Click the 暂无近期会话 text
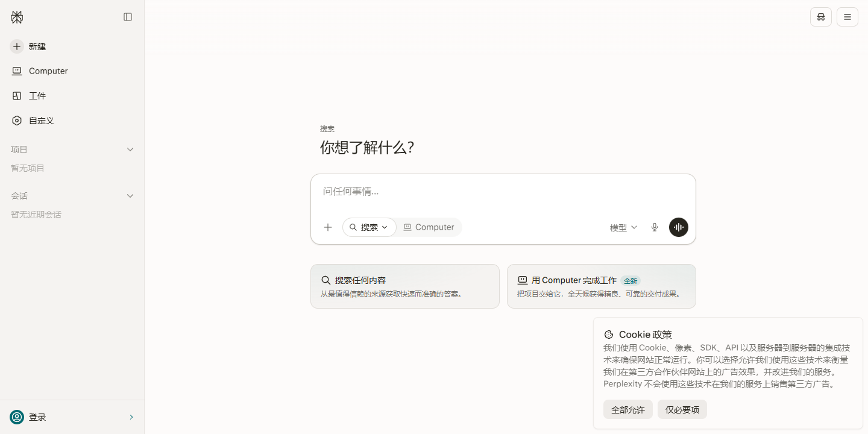 pyautogui.click(x=36, y=215)
